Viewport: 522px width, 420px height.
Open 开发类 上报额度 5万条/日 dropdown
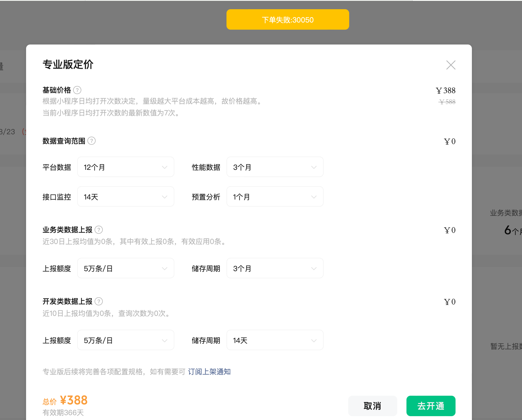point(126,340)
